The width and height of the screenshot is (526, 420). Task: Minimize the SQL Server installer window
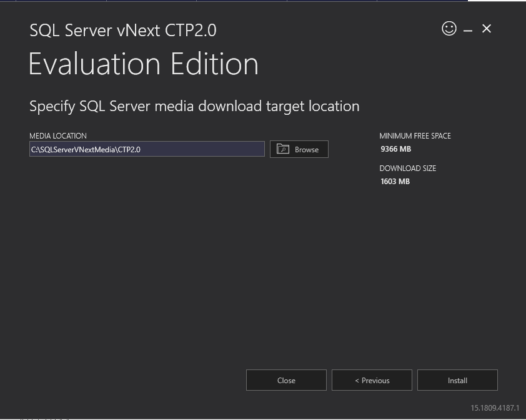[467, 29]
